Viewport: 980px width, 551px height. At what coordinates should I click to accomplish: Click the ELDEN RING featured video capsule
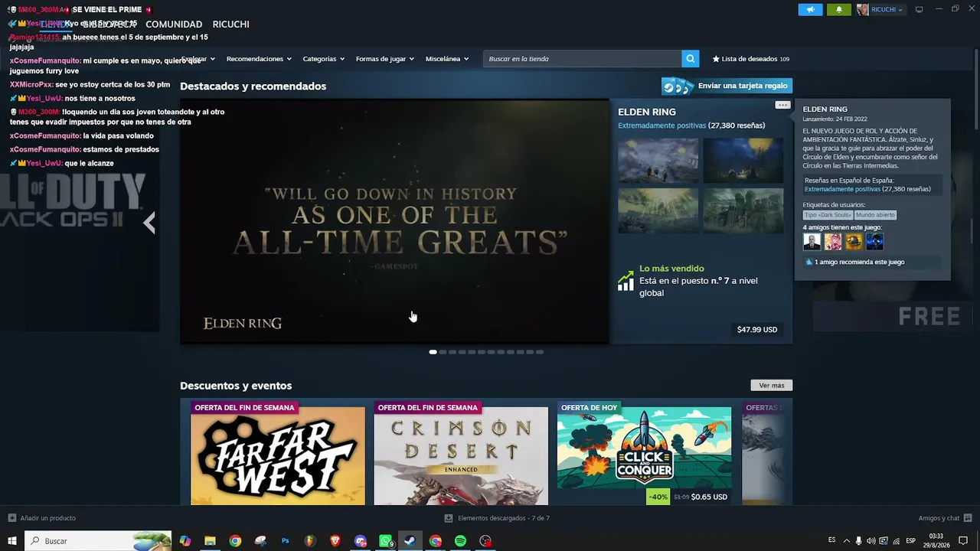[394, 222]
